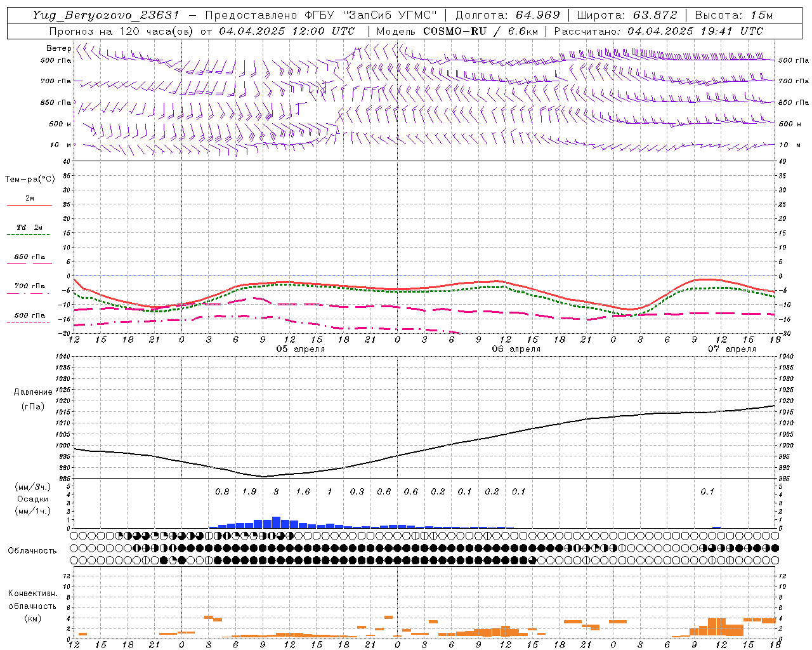Screen dimensions: 812x650
Task: Select the 'Конвективн.' convective cloud label
Action: click(x=32, y=594)
